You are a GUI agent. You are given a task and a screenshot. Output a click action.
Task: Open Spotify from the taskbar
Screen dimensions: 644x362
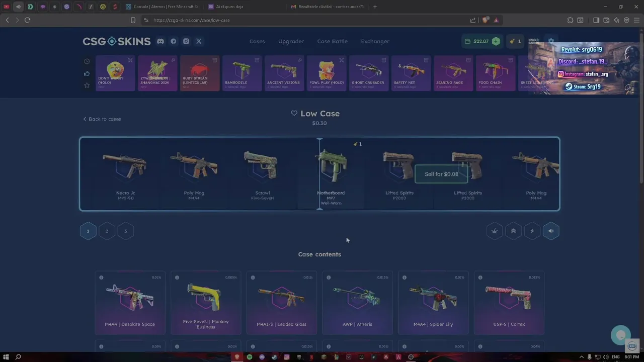(x=250, y=357)
